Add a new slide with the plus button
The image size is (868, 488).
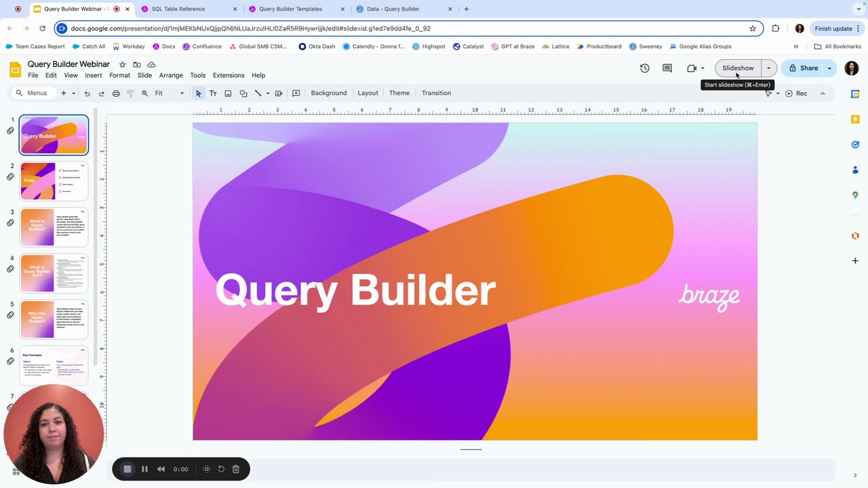64,93
